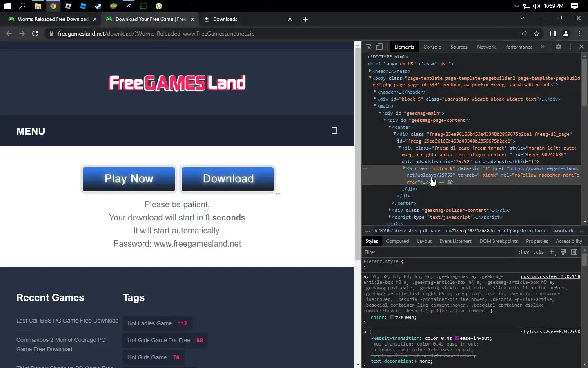The width and height of the screenshot is (588, 368).
Task: Open Steam from the taskbar
Action: tap(98, 6)
